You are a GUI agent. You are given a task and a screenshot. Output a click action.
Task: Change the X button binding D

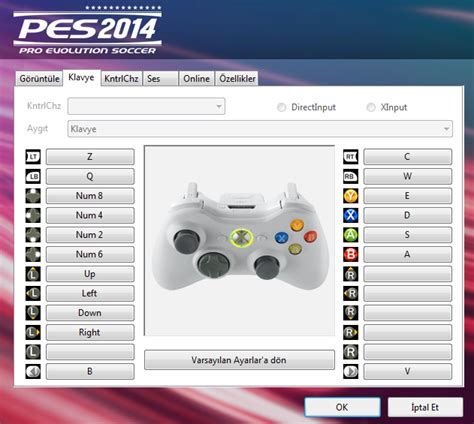(408, 215)
